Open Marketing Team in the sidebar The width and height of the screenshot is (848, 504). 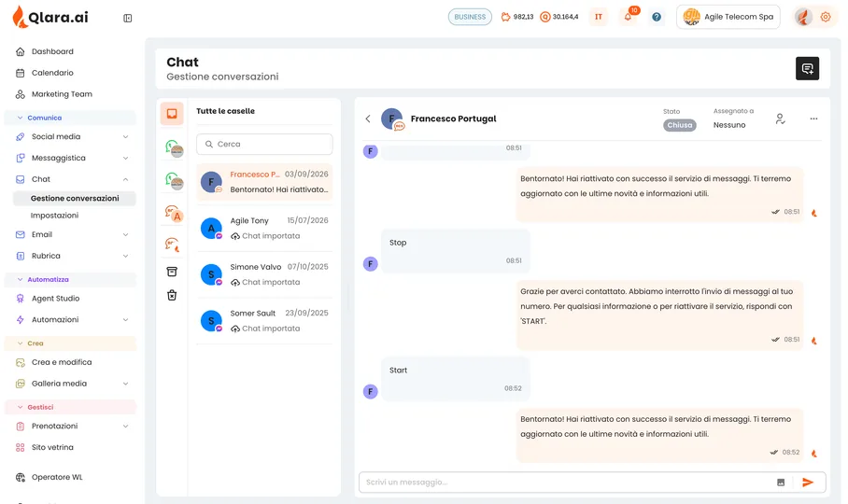[x=61, y=94]
